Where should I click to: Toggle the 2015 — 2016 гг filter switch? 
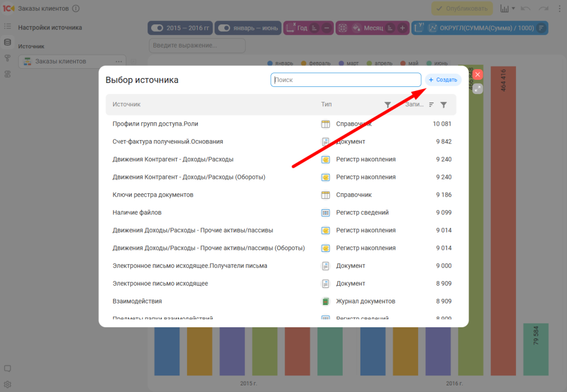point(157,28)
